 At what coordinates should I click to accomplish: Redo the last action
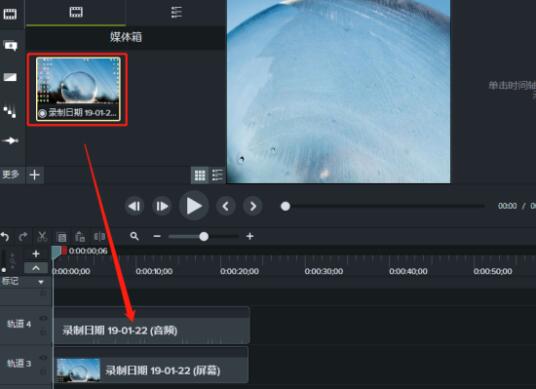point(23,237)
